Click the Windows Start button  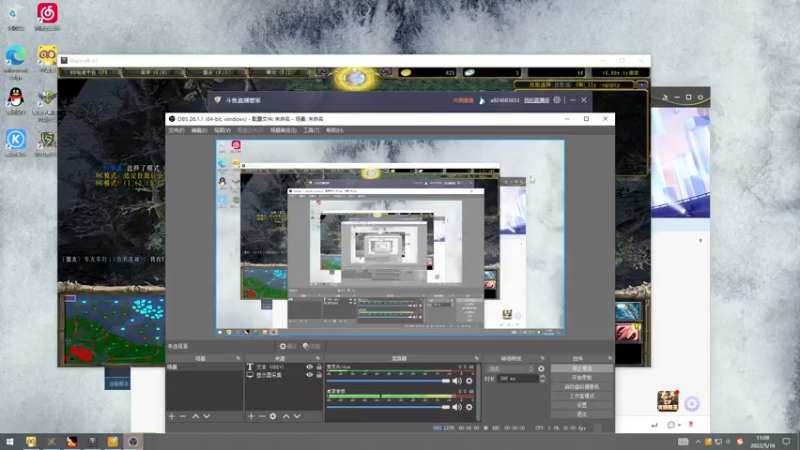(10, 441)
